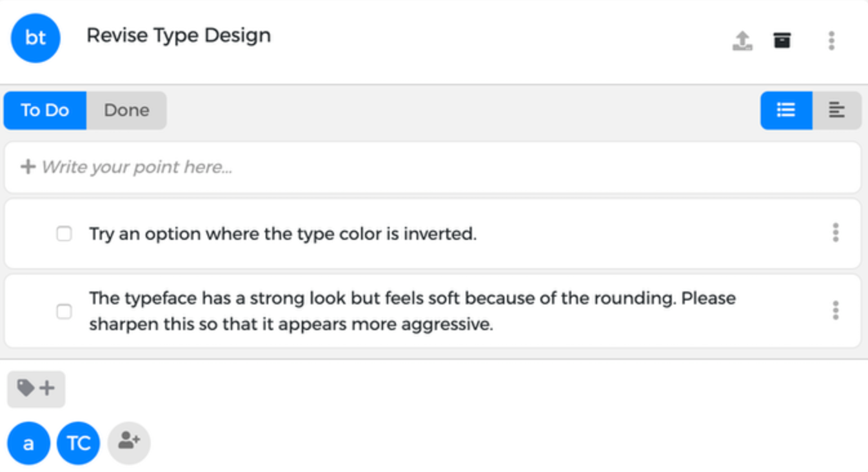Open options menu for the typeface sharpening task
The image size is (868, 472).
(835, 311)
